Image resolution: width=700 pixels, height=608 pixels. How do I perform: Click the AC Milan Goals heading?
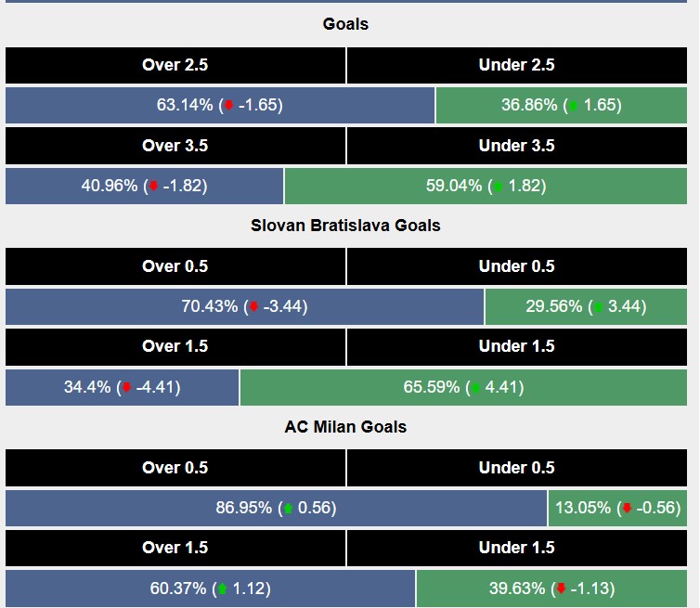(345, 427)
